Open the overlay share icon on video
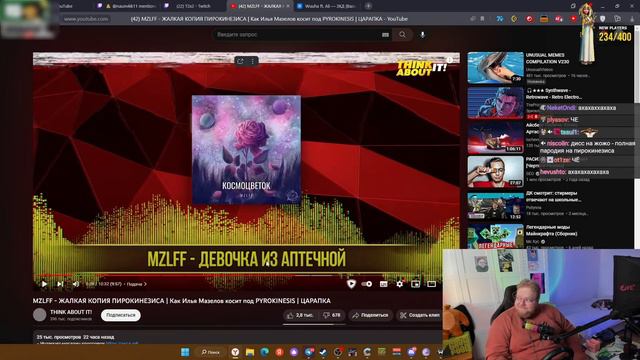640x360 pixels. pyautogui.click(x=240, y=61)
